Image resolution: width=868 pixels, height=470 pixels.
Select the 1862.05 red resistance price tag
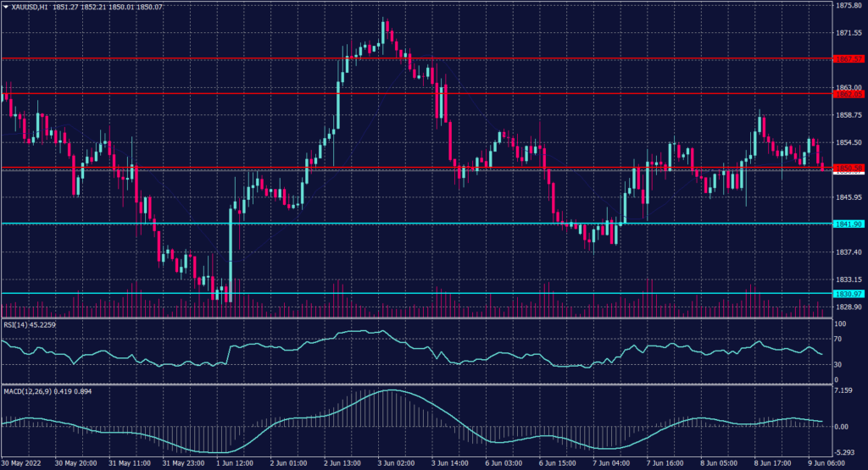tap(848, 94)
